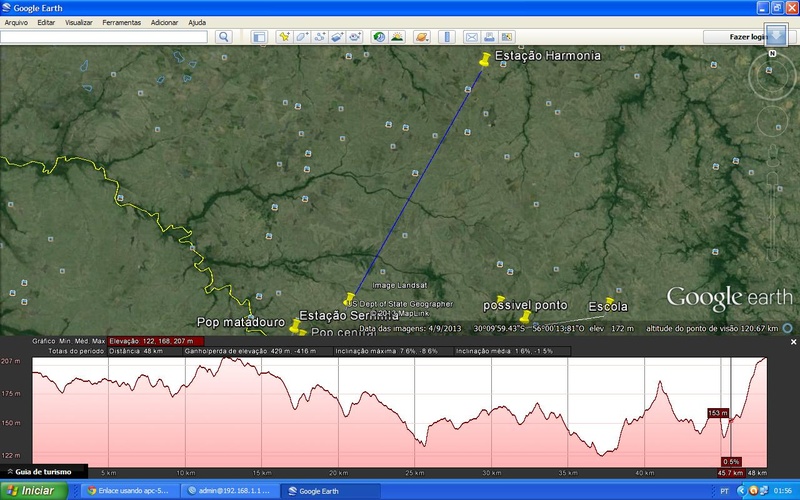Image resolution: width=800 pixels, height=500 pixels.
Task: Start recording a tour
Action: click(354, 37)
